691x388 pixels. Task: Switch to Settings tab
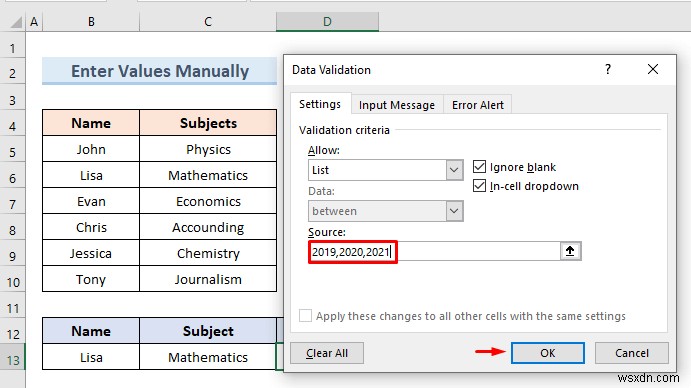[320, 104]
